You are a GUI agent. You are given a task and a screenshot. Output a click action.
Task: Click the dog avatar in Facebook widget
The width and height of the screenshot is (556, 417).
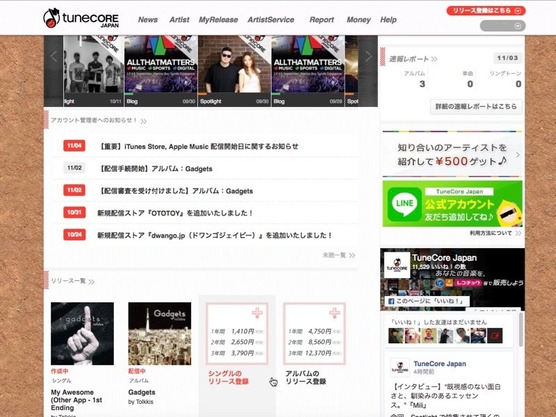tap(412, 335)
